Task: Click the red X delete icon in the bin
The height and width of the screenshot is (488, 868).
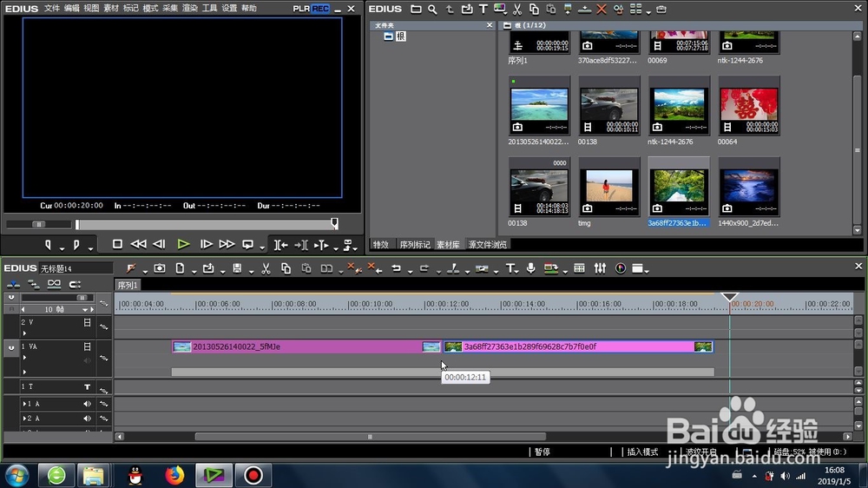Action: (x=602, y=9)
